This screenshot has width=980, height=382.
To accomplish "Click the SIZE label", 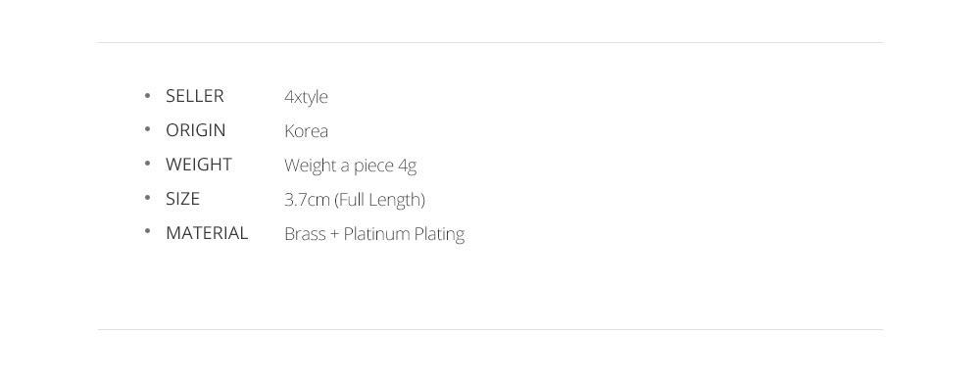I will point(182,199).
